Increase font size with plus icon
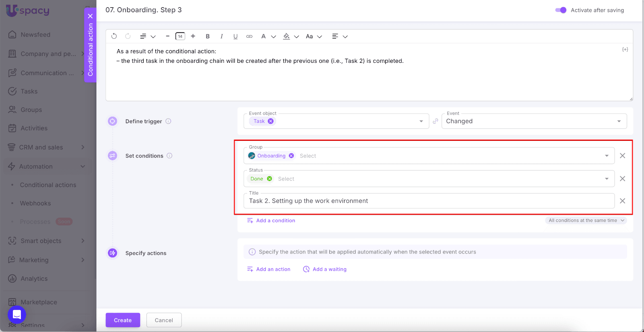This screenshot has width=644, height=332. tap(193, 36)
